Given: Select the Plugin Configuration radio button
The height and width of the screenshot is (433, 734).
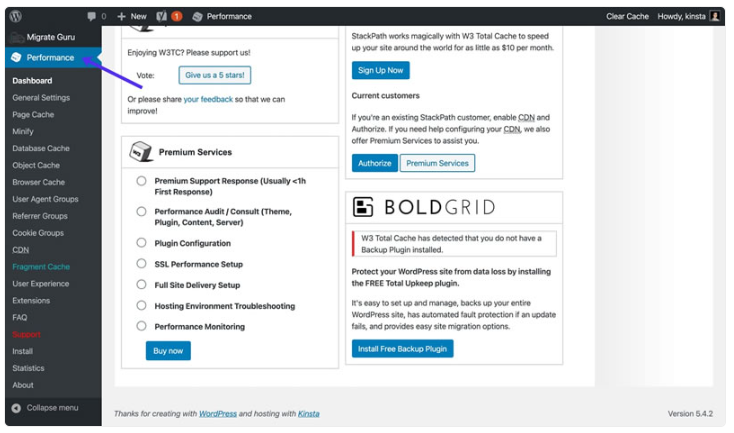Looking at the screenshot, I should pyautogui.click(x=141, y=243).
